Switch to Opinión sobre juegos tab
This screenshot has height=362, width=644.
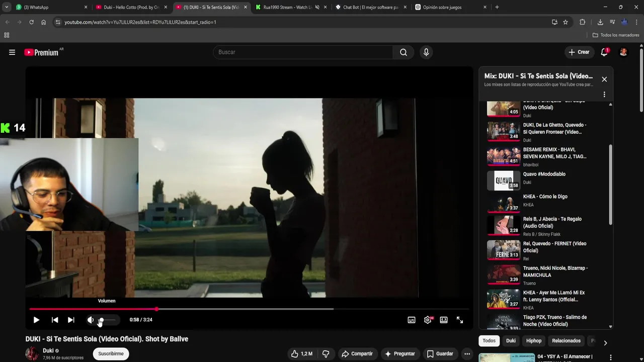(451, 8)
